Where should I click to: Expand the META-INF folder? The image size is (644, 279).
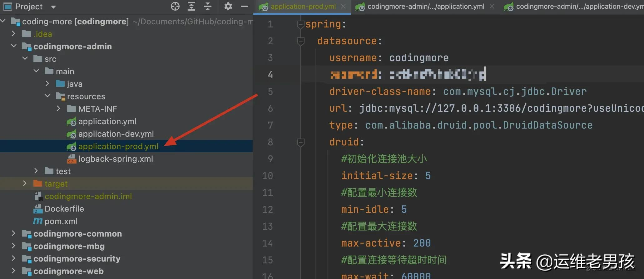(x=58, y=108)
